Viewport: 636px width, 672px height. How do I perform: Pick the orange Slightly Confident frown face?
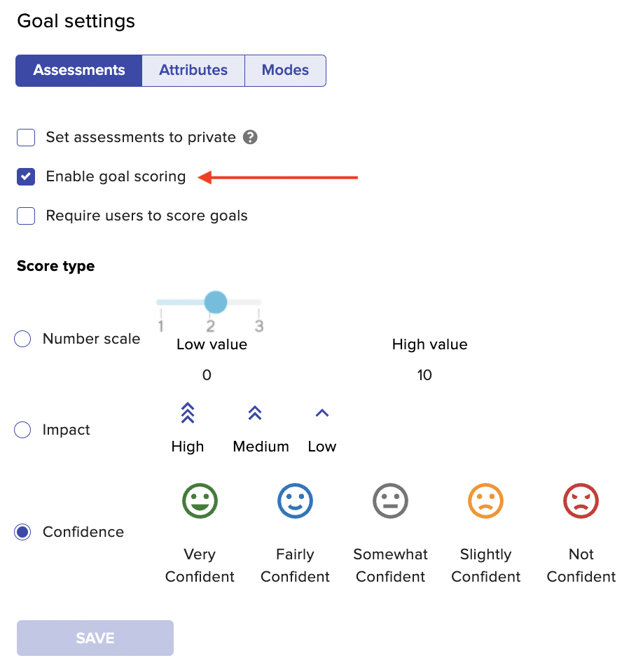click(x=485, y=500)
